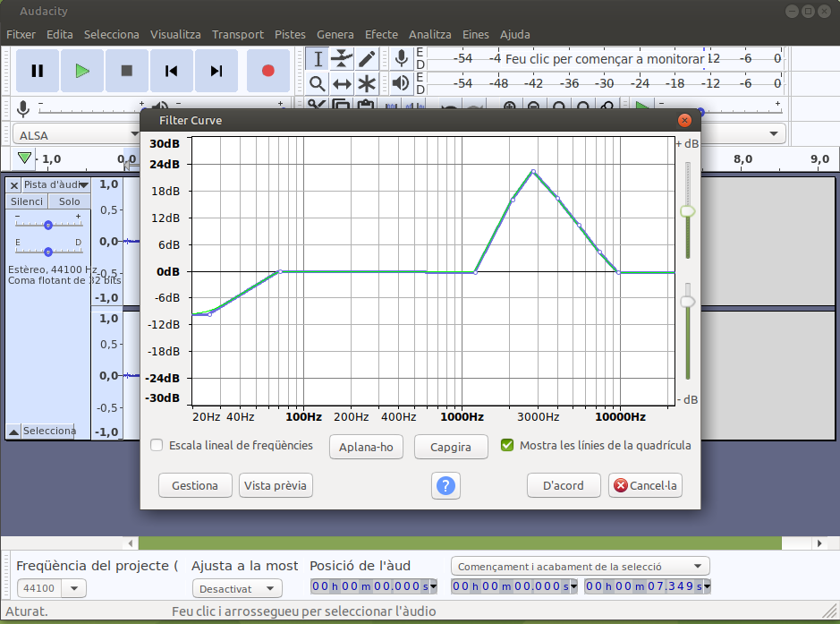Select the Time Shift tool
This screenshot has height=624, width=840.
(342, 83)
